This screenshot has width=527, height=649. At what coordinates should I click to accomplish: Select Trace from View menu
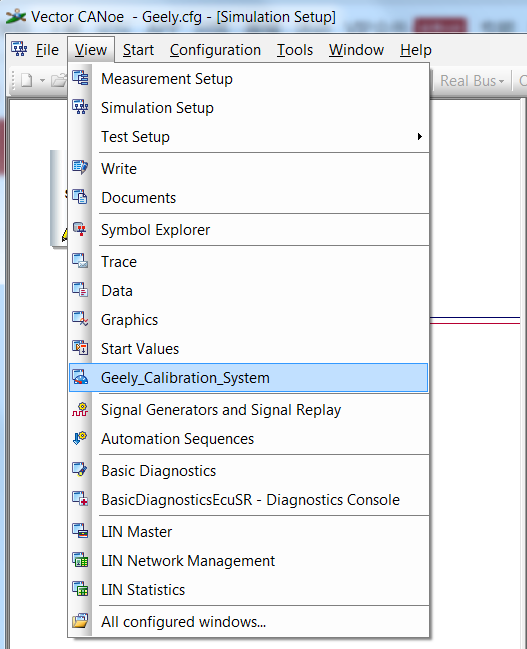pos(248,262)
